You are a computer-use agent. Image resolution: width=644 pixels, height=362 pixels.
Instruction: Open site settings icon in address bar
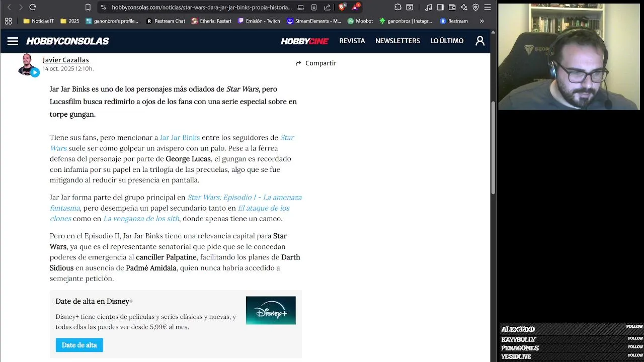click(103, 7)
